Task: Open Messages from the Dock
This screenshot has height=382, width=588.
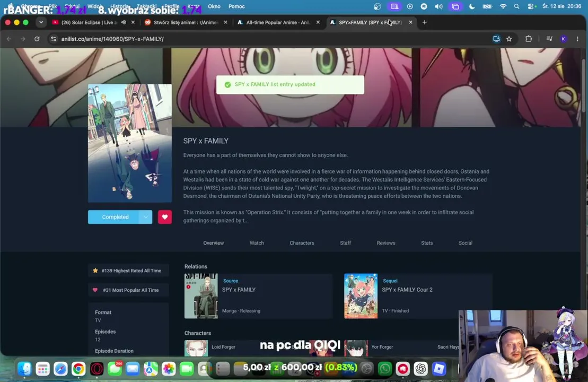Action: [115, 369]
